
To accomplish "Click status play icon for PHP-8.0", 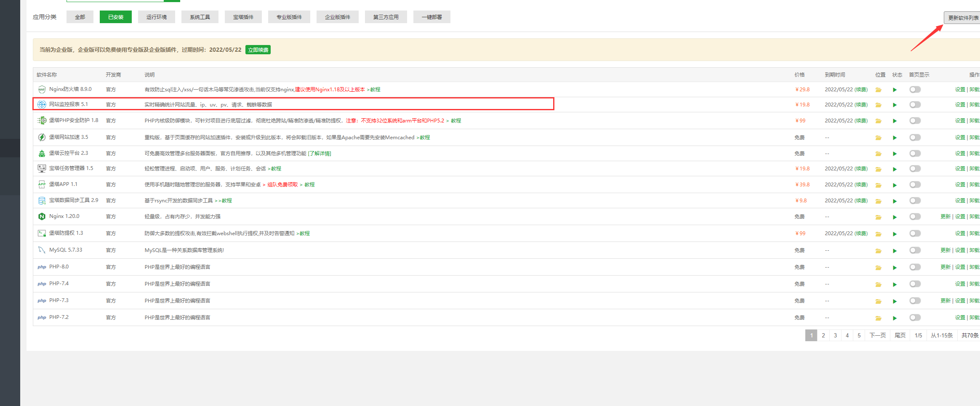I will 895,267.
